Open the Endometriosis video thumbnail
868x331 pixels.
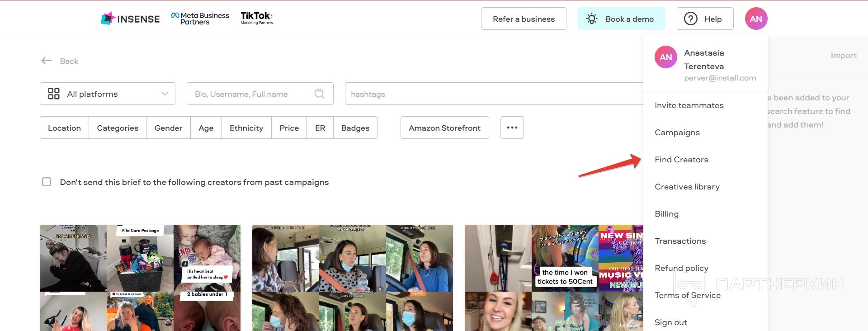tap(73, 258)
